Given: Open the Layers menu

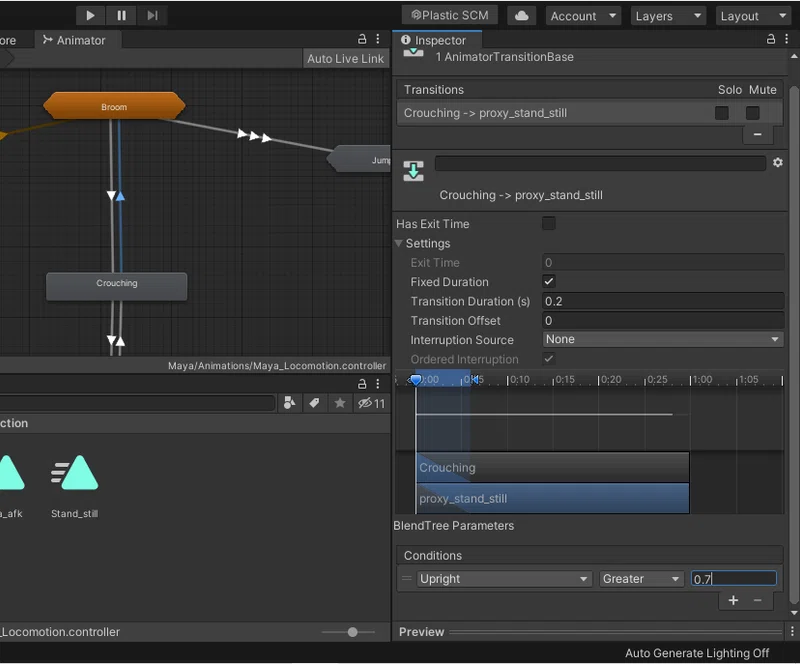Looking at the screenshot, I should [668, 16].
